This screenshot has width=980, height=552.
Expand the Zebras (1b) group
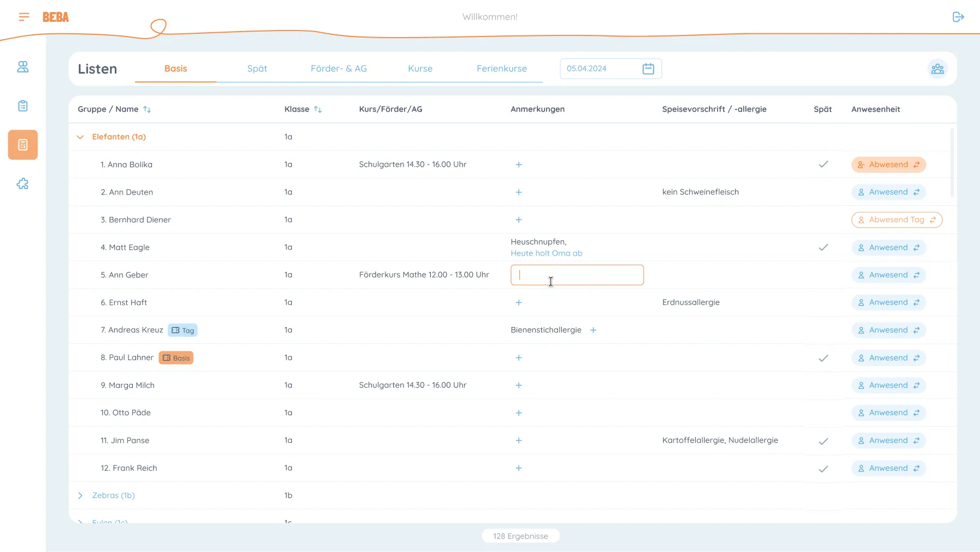pyautogui.click(x=80, y=495)
